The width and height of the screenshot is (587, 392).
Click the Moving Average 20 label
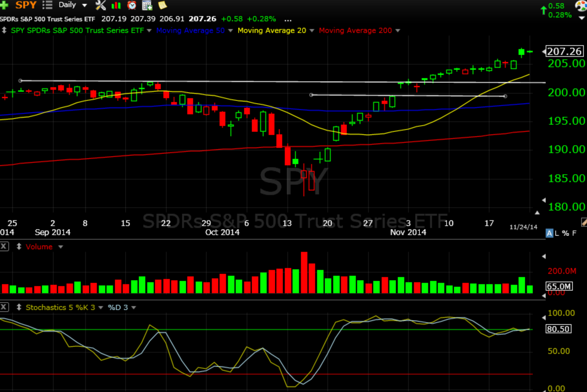tap(272, 30)
